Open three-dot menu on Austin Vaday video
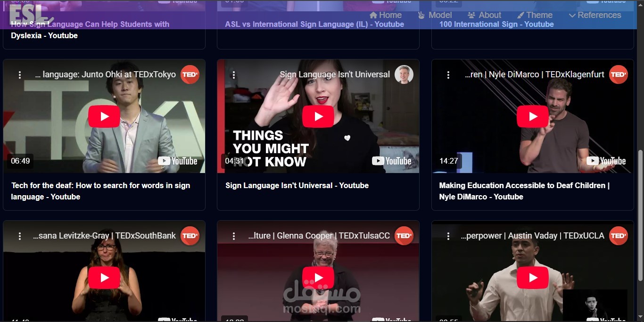 [448, 236]
